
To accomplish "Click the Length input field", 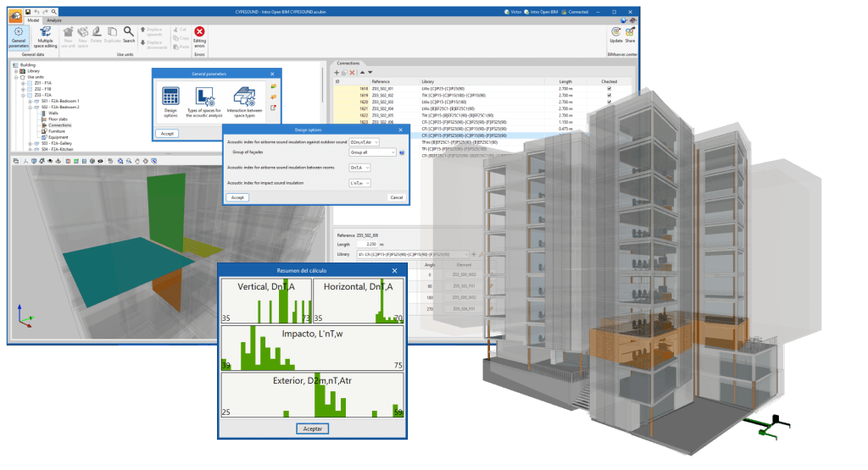I will pyautogui.click(x=368, y=244).
